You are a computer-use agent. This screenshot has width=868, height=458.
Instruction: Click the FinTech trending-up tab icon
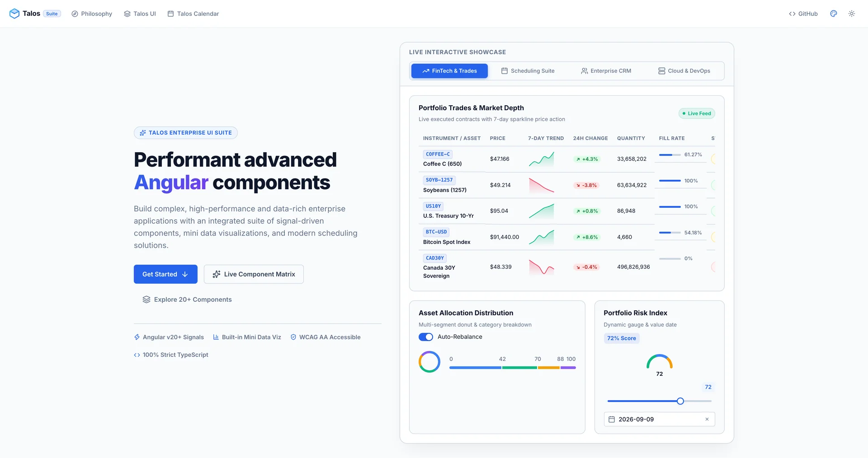click(x=426, y=71)
